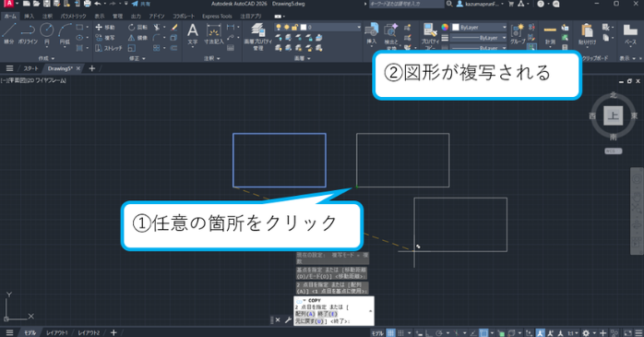This screenshot has height=337, width=644.
Task: Click the white layer color swatch
Action: [304, 27]
